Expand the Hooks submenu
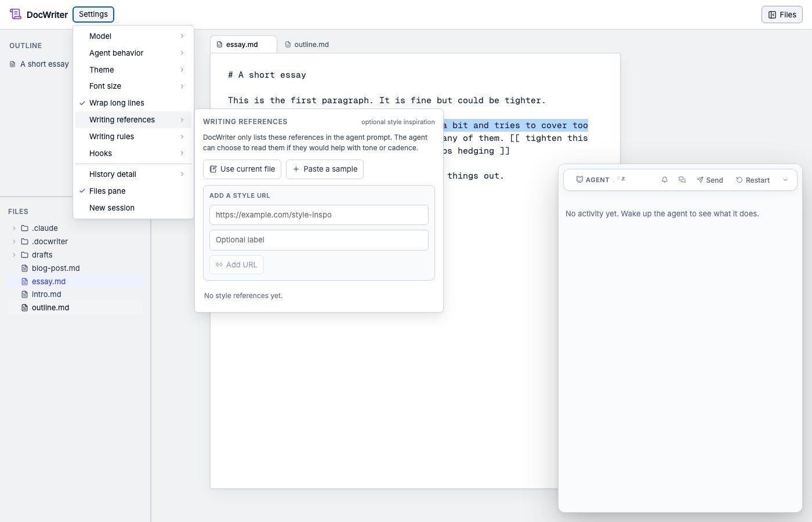The image size is (812, 522). coord(133,154)
